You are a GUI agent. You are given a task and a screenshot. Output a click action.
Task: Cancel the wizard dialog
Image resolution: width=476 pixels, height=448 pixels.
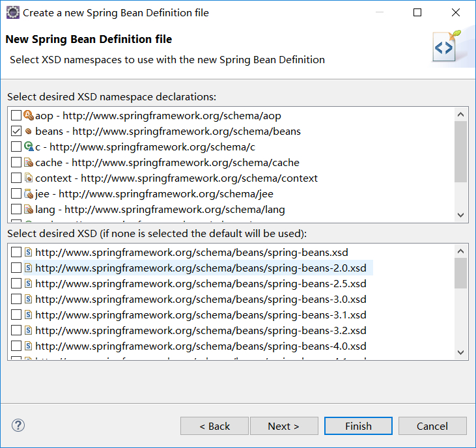(432, 426)
